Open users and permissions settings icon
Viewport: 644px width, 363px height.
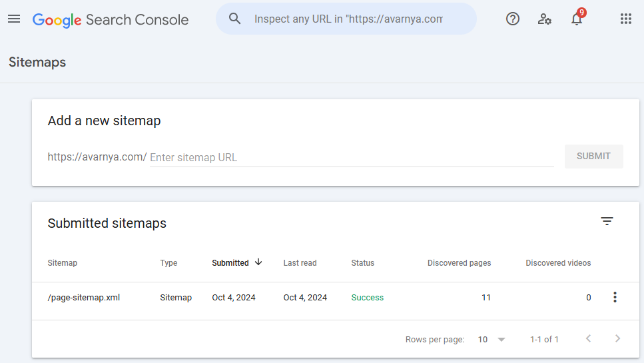(544, 19)
